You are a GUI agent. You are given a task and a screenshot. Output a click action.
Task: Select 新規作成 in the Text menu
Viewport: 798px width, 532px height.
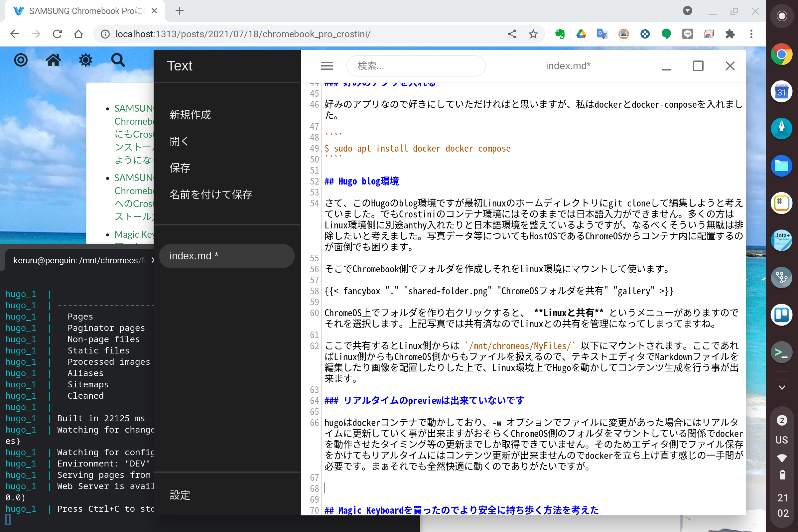[190, 115]
